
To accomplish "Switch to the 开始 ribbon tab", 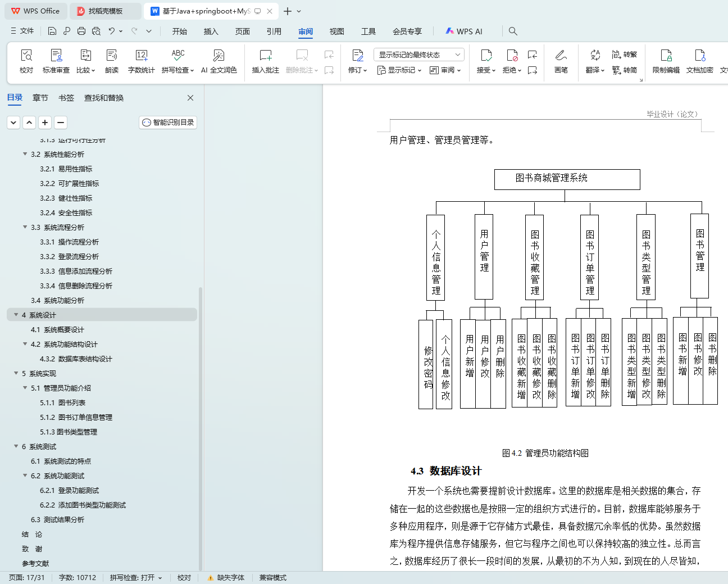I will click(180, 31).
